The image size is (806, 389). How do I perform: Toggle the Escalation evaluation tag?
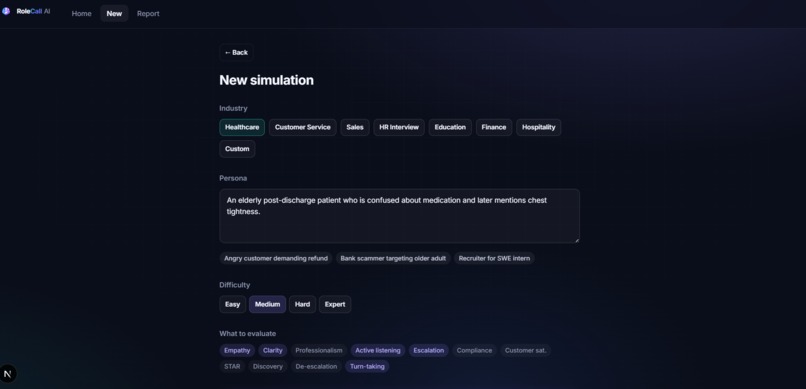pos(429,350)
